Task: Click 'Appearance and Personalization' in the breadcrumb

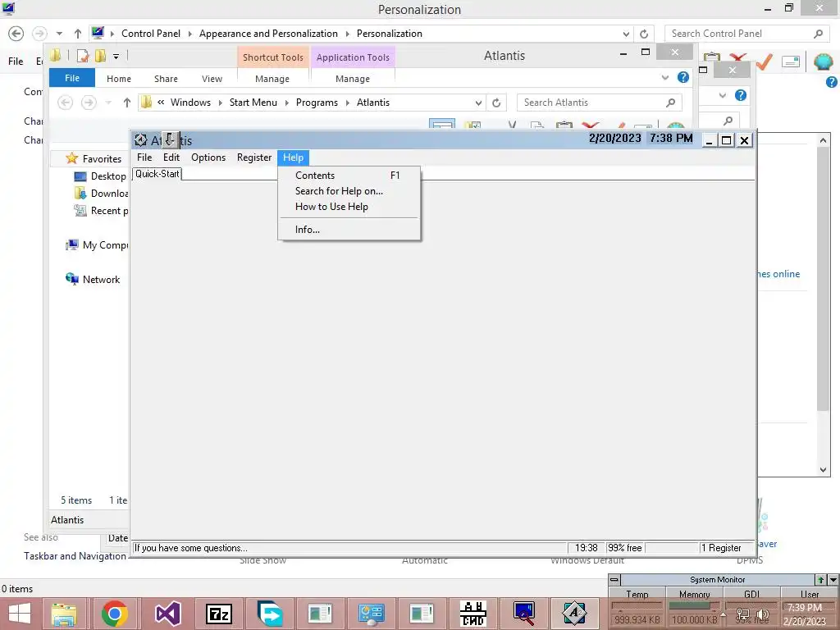Action: tap(268, 33)
